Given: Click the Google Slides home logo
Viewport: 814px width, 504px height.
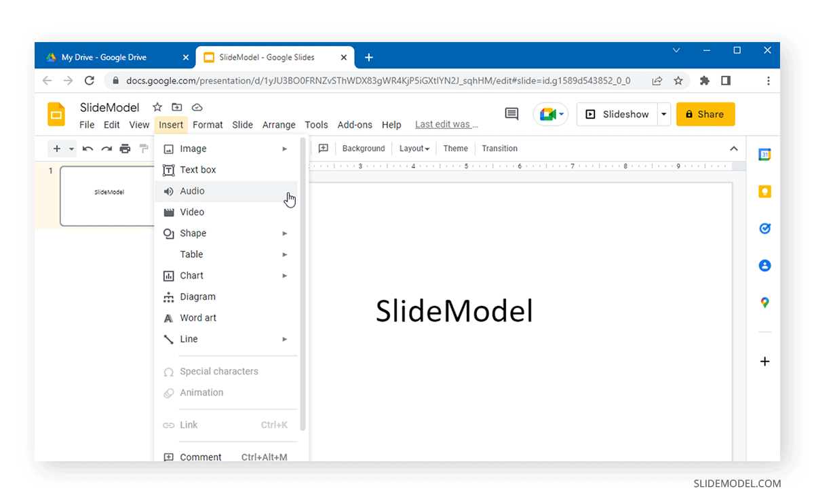Looking at the screenshot, I should point(56,114).
